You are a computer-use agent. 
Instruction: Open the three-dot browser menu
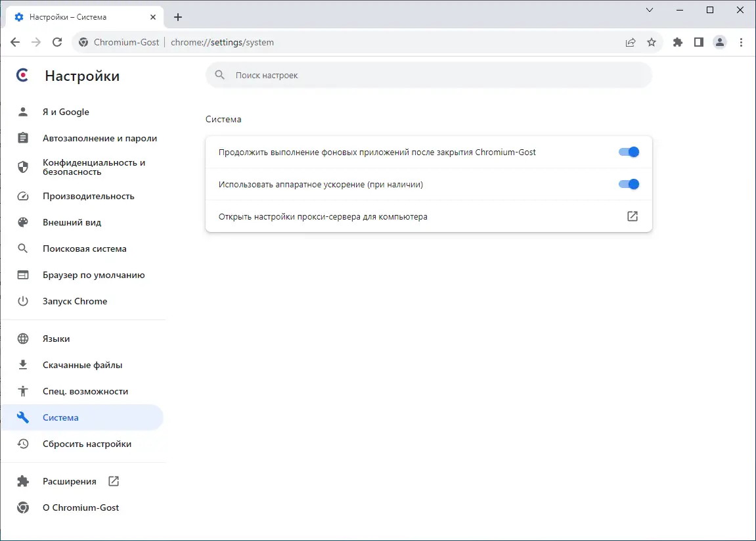(742, 42)
